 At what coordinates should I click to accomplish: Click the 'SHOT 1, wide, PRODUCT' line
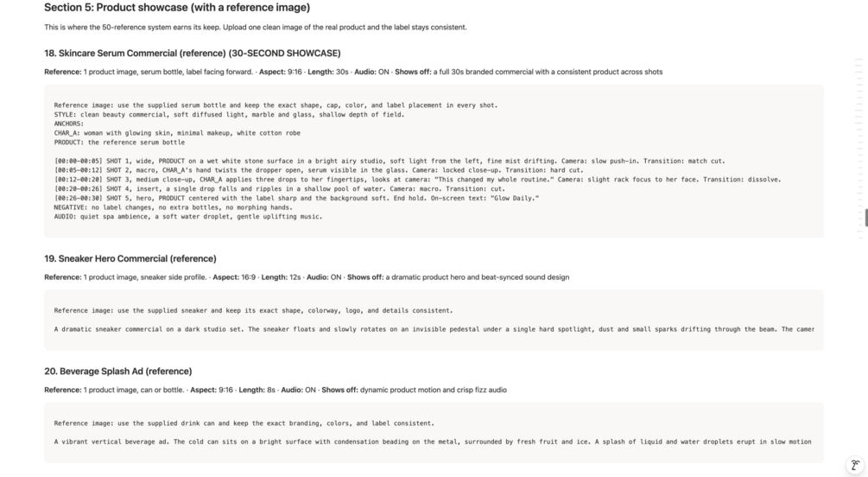click(390, 162)
